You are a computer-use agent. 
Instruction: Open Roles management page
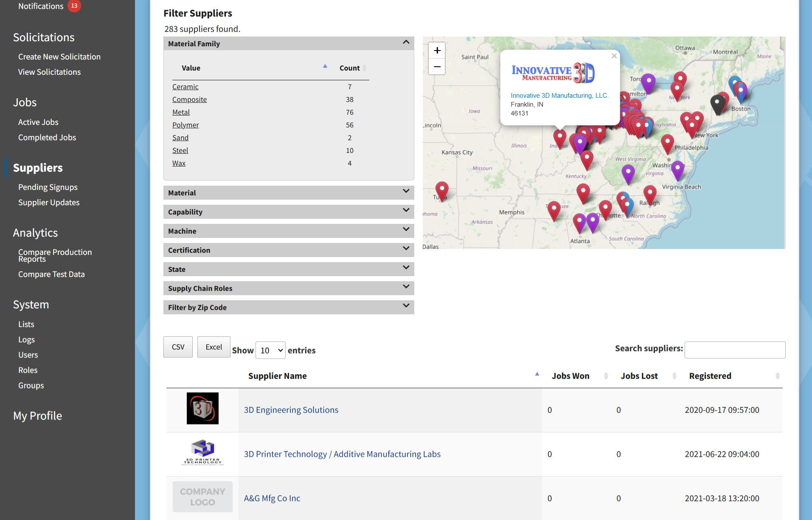[28, 370]
